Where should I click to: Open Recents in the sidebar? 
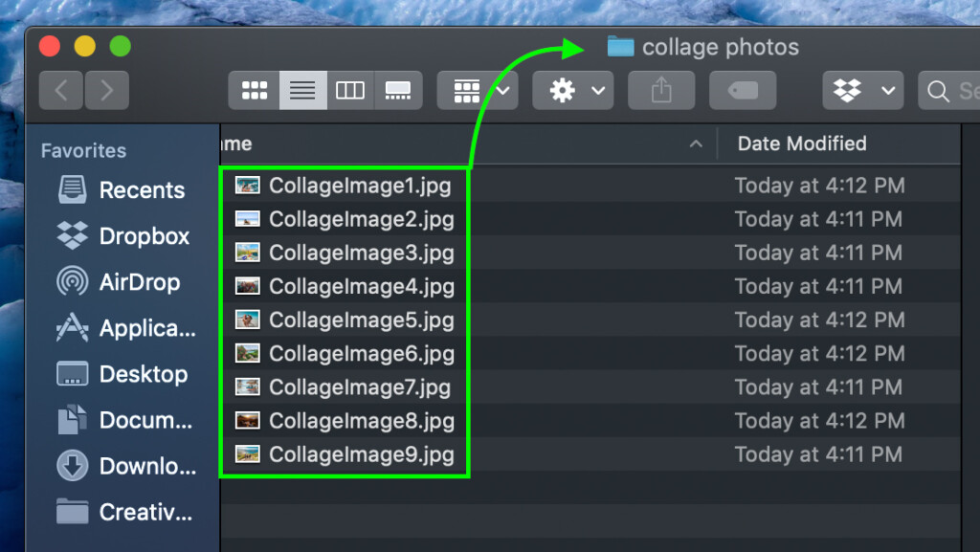122,189
